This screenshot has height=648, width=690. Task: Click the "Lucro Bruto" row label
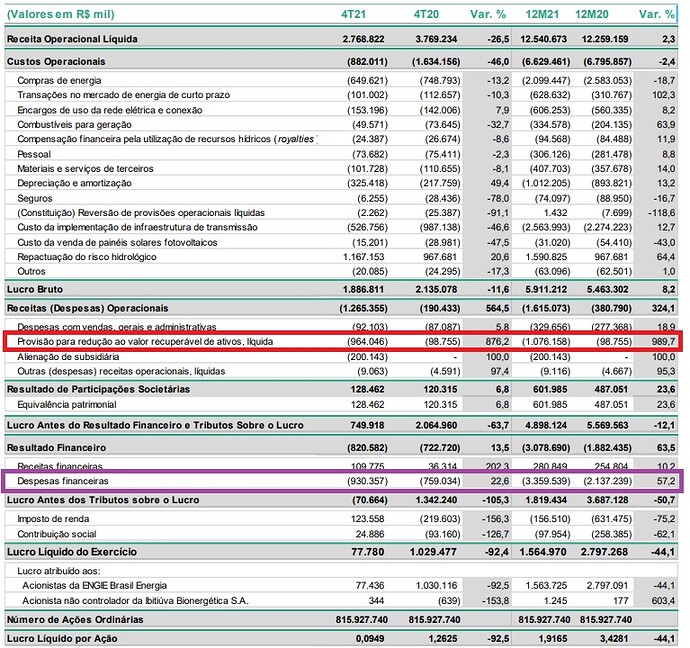point(35,289)
